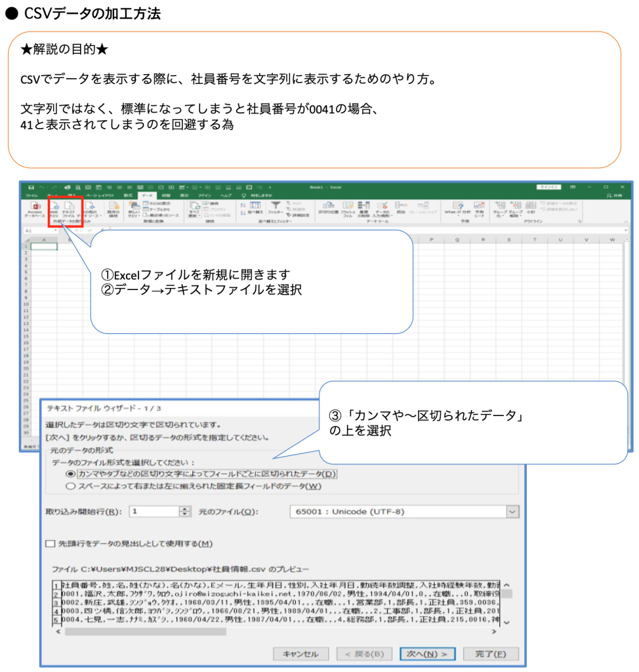Click the キャンセル button in wizard

click(300, 654)
